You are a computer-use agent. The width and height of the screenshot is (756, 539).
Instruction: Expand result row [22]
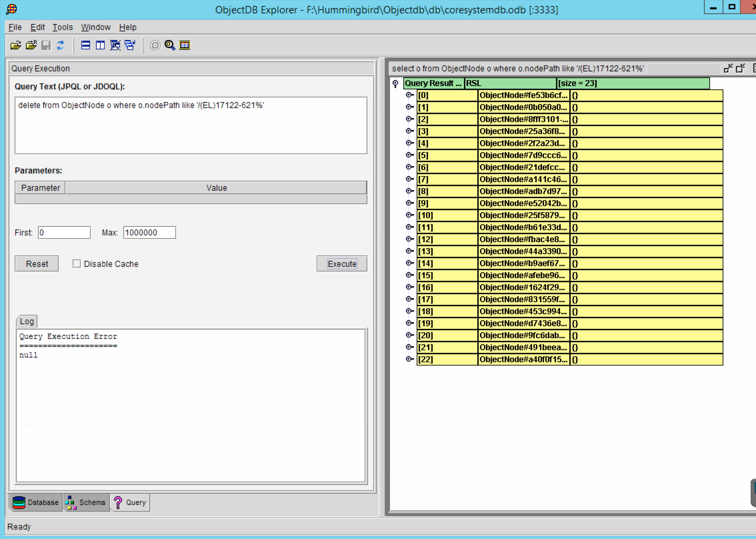(x=410, y=359)
